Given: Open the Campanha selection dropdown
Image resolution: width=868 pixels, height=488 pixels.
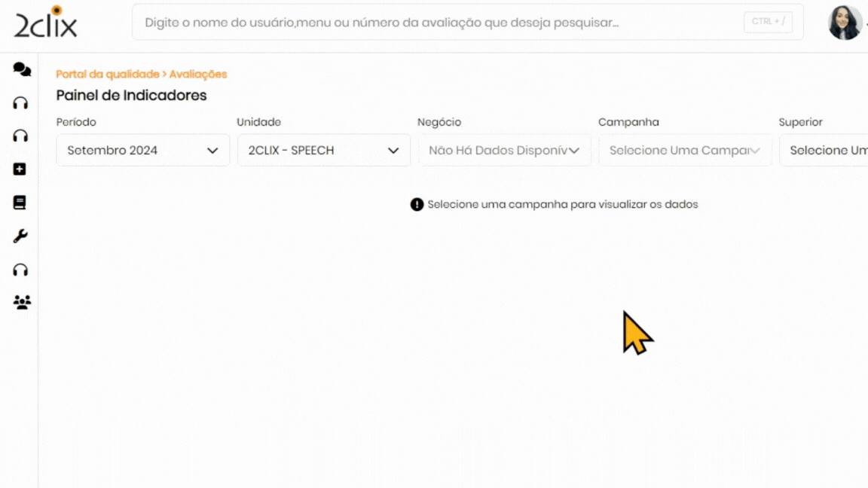Looking at the screenshot, I should click(685, 151).
